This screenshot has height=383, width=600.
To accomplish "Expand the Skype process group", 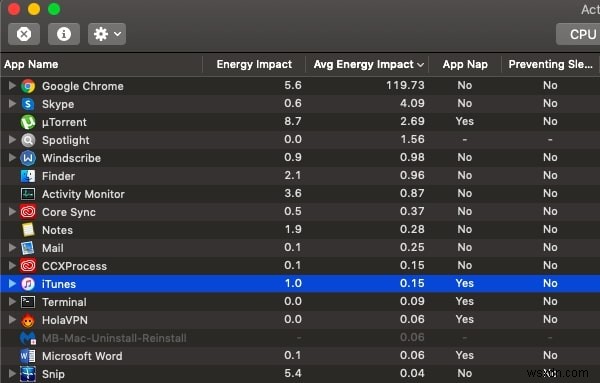I will pyautogui.click(x=12, y=103).
